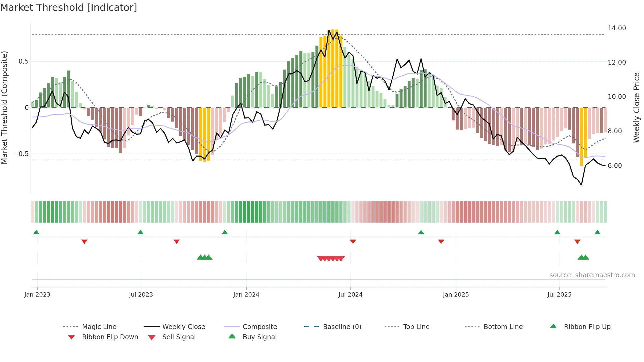Click the ribbon flip up marker at Jan 2023
The image size is (644, 362).
[36, 232]
